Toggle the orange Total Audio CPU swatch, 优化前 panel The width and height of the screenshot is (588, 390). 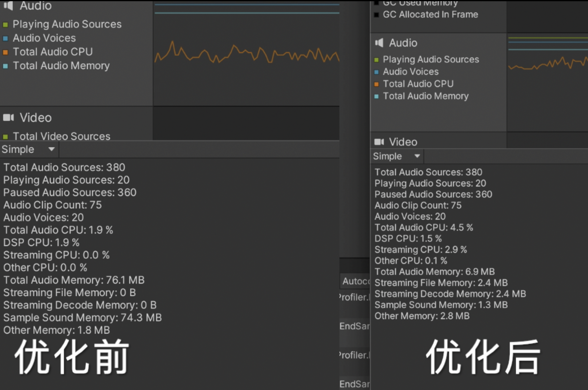[5, 52]
